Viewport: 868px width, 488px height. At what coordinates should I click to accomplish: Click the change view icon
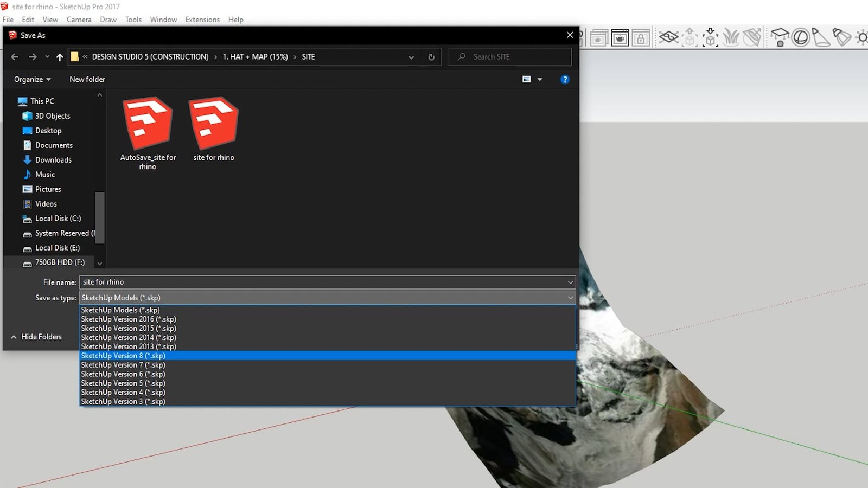526,79
